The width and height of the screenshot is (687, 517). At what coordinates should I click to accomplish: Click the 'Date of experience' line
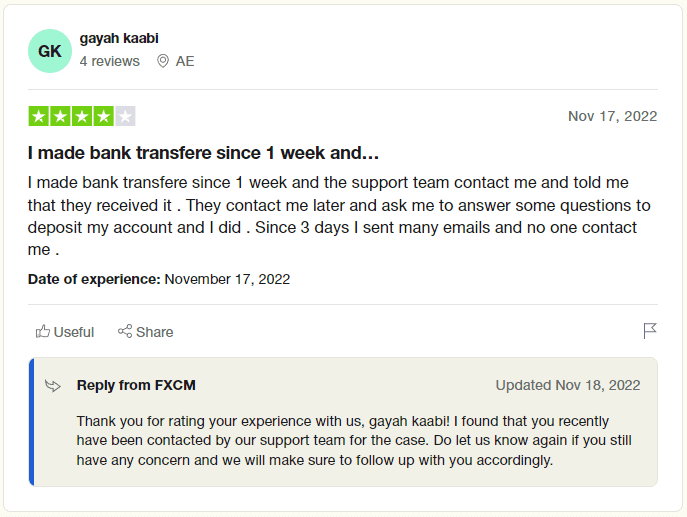pos(159,279)
